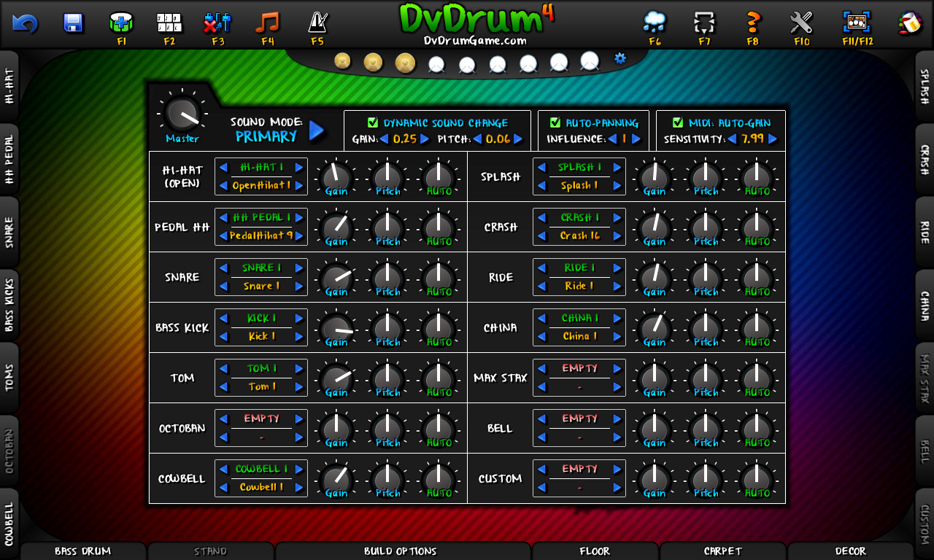The height and width of the screenshot is (560, 934).
Task: Open the F2 pads grid icon
Action: pos(169,23)
